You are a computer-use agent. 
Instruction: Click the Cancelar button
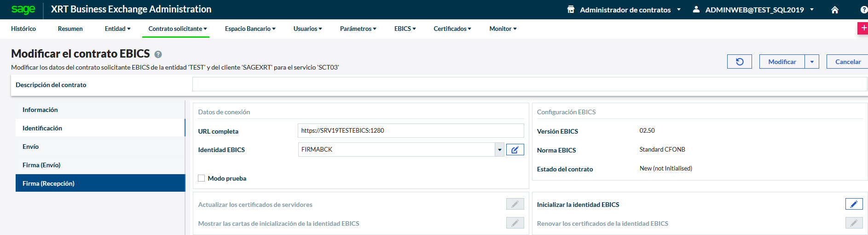(x=847, y=62)
